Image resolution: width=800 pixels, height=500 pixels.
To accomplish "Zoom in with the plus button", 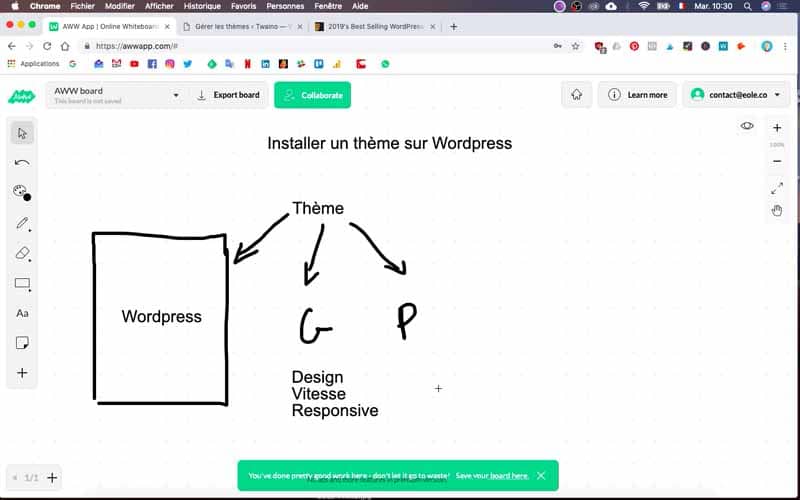I will (x=777, y=128).
